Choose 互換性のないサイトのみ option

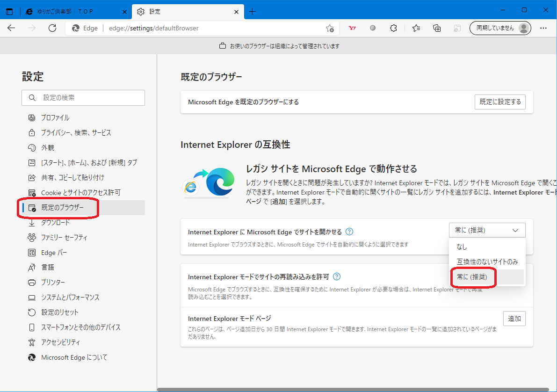487,262
